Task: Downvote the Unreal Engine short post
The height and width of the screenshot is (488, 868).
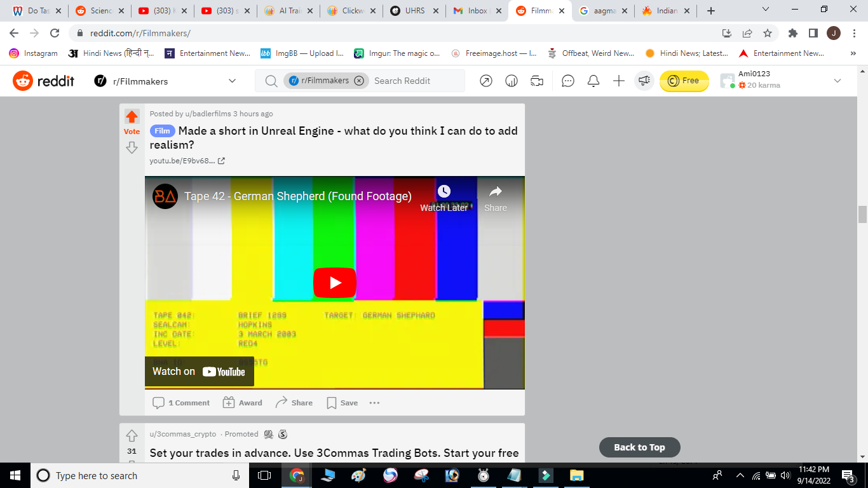Action: 132,147
